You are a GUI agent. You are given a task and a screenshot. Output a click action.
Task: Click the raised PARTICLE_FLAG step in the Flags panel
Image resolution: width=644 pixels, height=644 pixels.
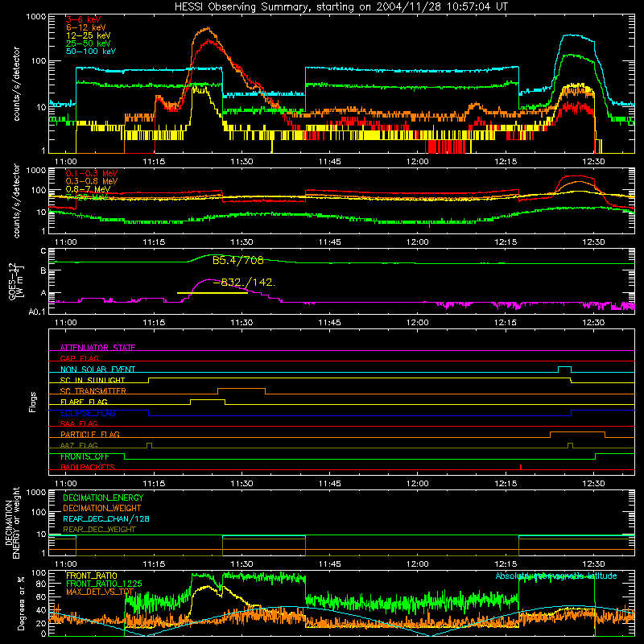click(x=577, y=432)
